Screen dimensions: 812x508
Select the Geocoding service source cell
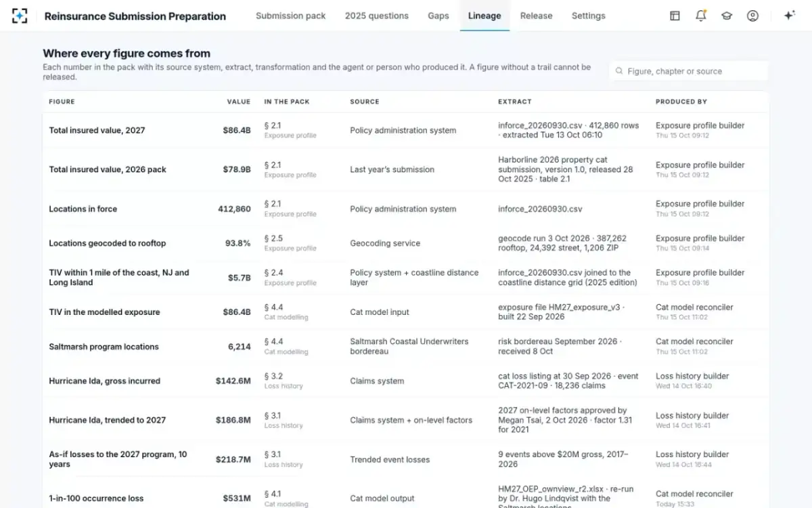[x=385, y=243]
